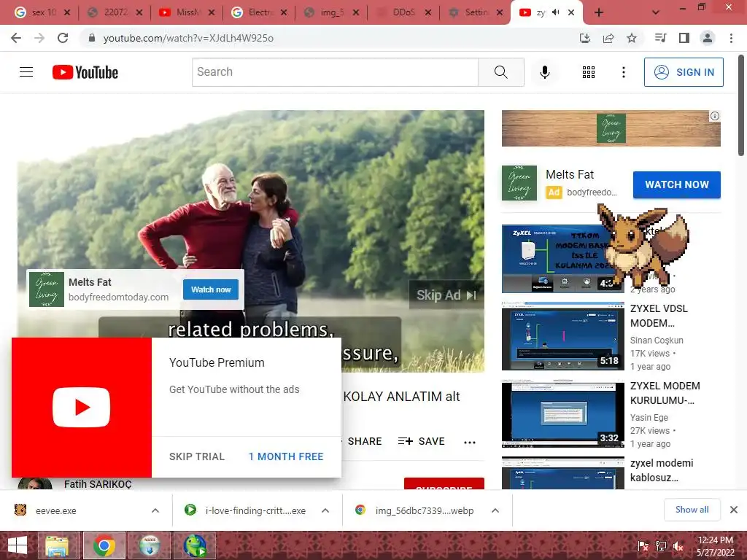Click Chrome icon in taskbar
Screen dimensions: 747x560
[104, 545]
